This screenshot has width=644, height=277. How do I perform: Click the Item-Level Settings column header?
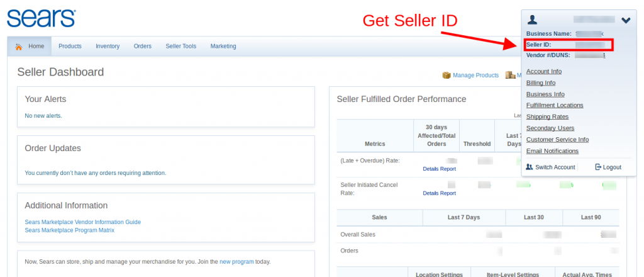point(513,274)
